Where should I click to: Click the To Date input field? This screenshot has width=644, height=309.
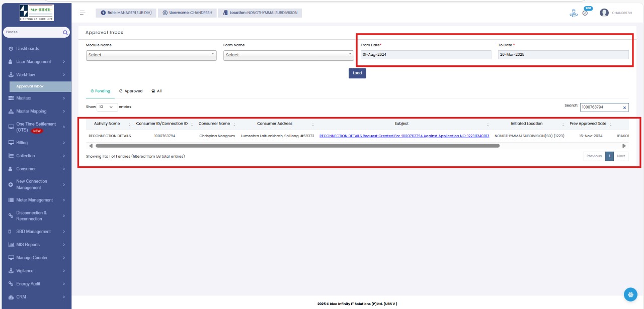tap(563, 55)
